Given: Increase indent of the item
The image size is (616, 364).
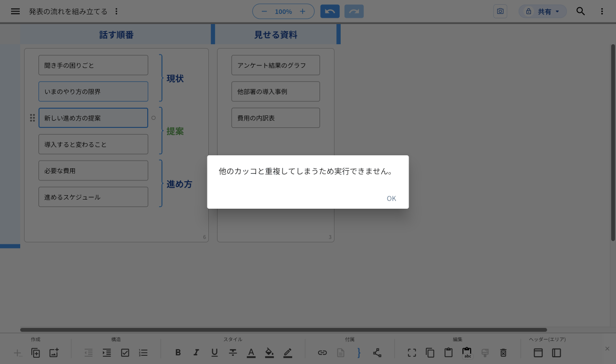Looking at the screenshot, I should coord(107,353).
